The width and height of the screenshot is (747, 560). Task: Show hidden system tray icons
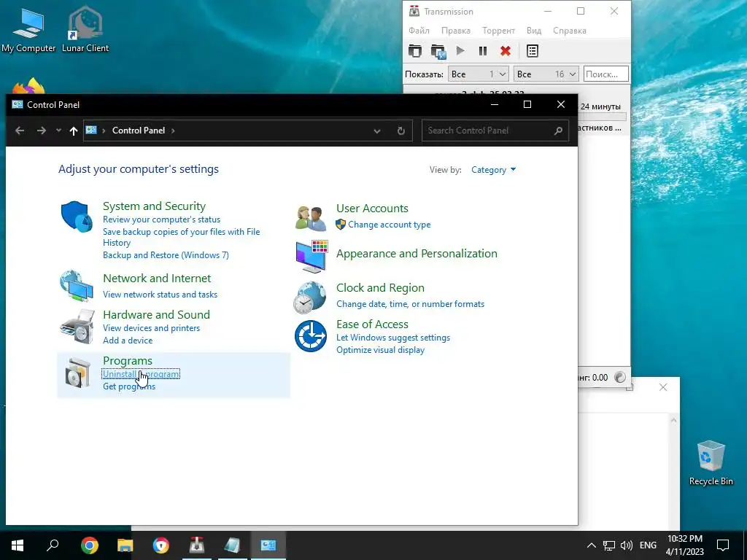pyautogui.click(x=591, y=545)
